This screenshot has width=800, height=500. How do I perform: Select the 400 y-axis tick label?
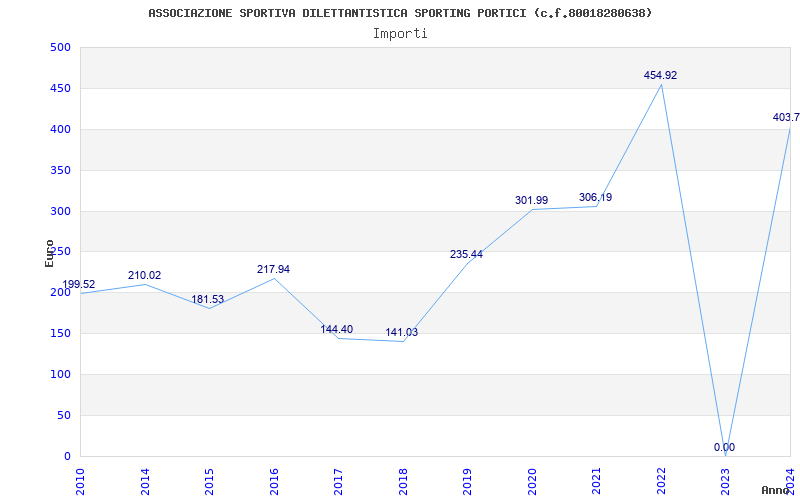(x=60, y=129)
